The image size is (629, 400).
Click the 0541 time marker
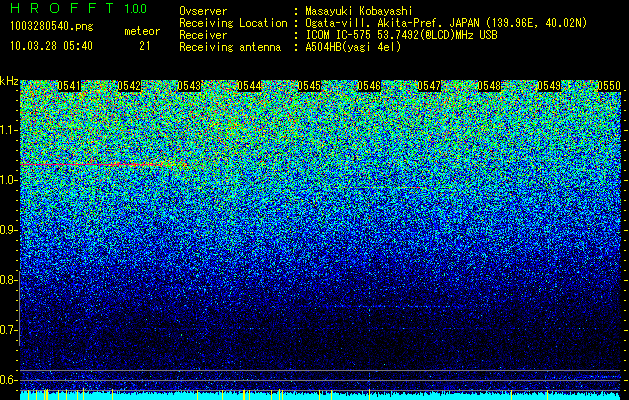[x=69, y=86]
